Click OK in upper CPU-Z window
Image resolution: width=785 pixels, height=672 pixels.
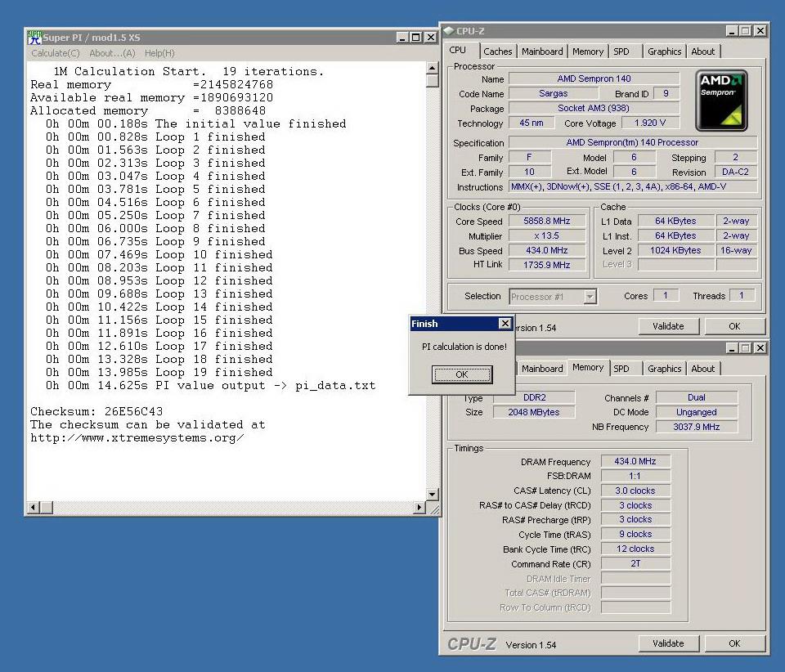734,326
